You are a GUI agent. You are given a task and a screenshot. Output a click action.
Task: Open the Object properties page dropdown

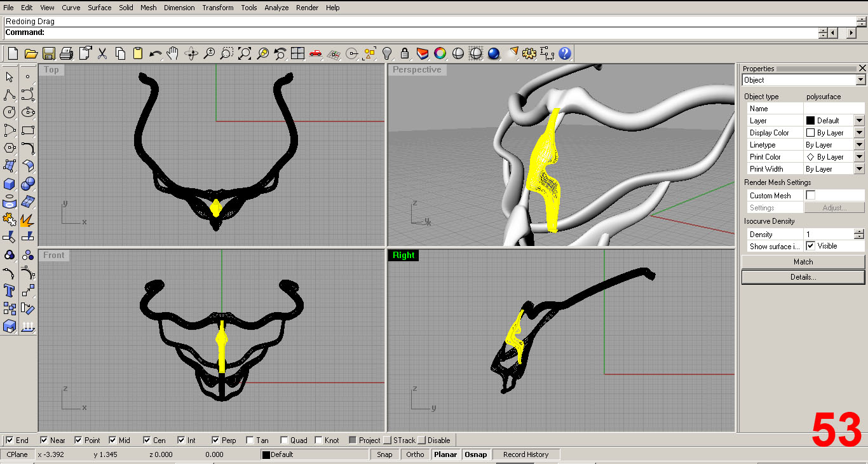(860, 80)
